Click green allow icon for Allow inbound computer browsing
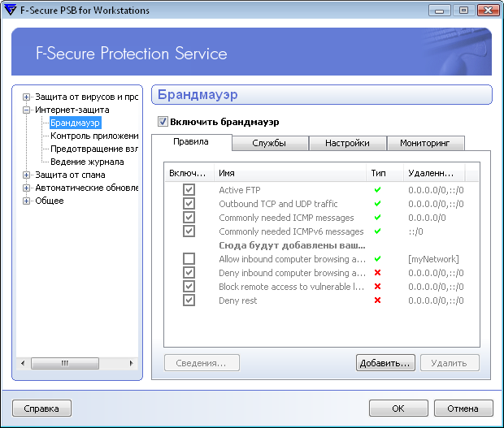This screenshot has width=504, height=428. (377, 259)
